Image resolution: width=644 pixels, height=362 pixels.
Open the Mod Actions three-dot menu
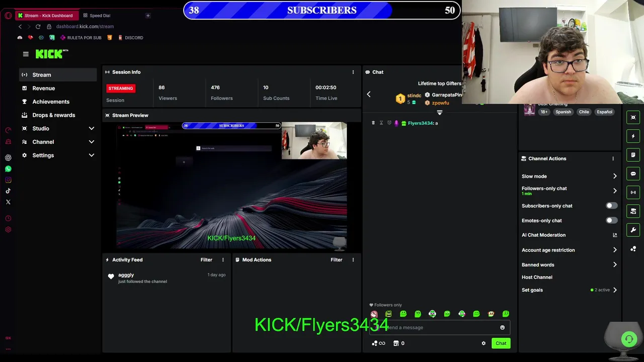point(353,260)
